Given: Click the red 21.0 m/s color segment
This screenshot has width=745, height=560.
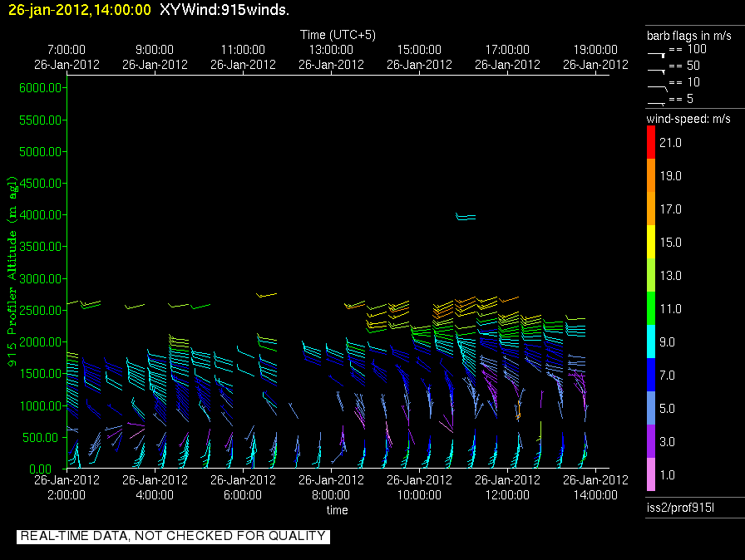Looking at the screenshot, I should (x=651, y=142).
